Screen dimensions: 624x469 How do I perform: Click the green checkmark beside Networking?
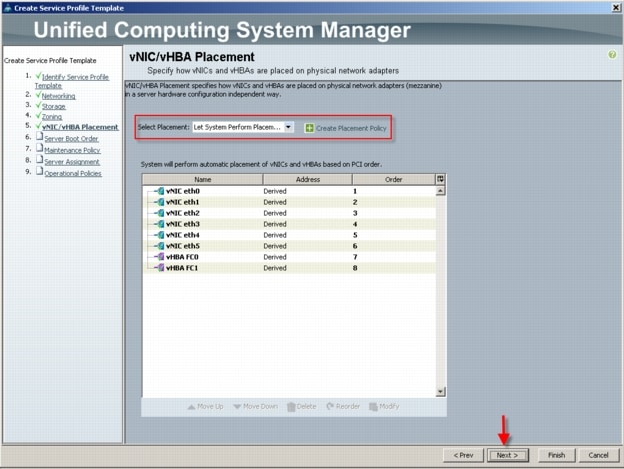pos(38,95)
